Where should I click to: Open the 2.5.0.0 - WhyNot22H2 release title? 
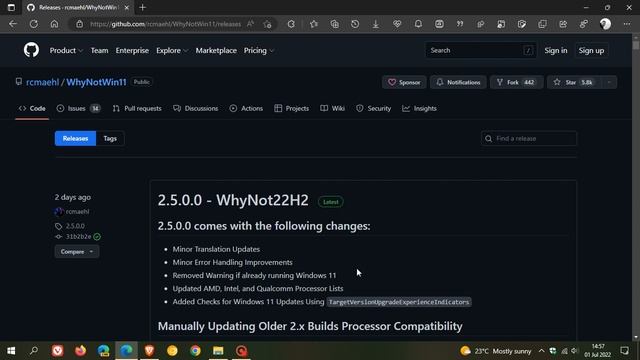233,200
